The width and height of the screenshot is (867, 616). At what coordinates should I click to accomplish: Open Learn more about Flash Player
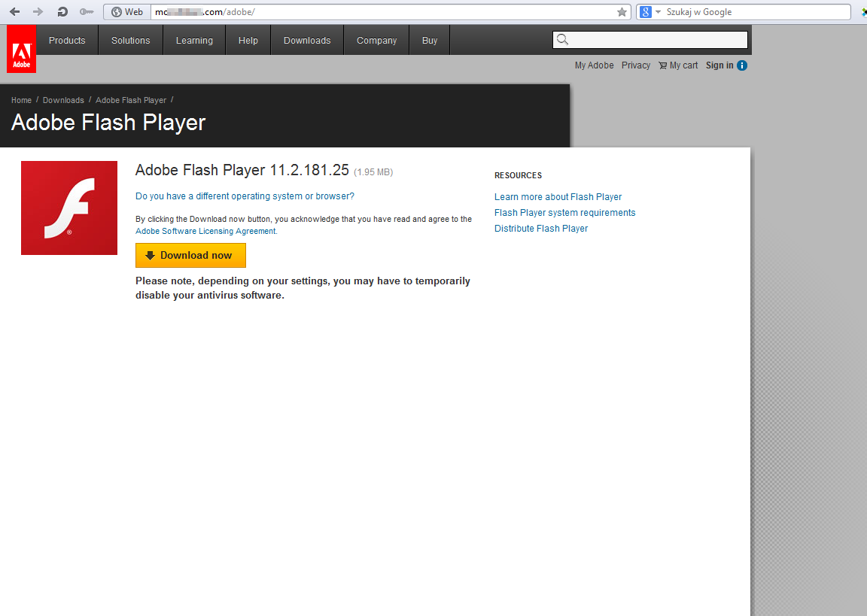coord(558,196)
